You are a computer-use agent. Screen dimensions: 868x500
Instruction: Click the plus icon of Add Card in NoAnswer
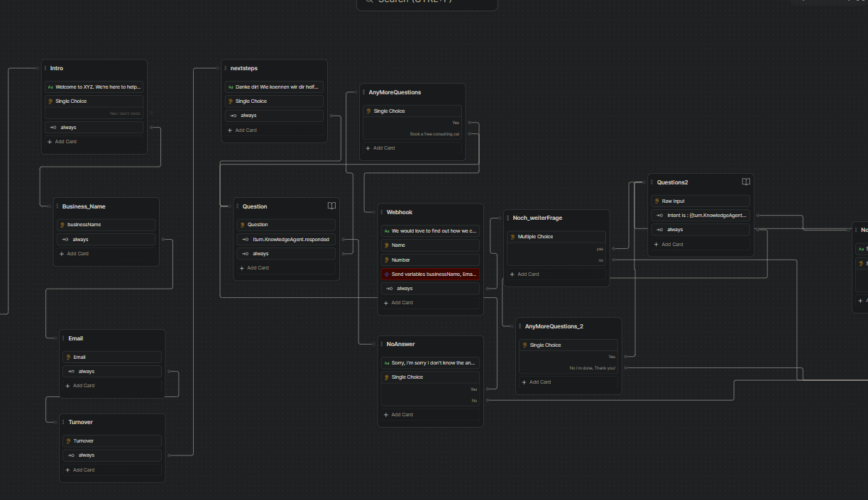tap(386, 415)
